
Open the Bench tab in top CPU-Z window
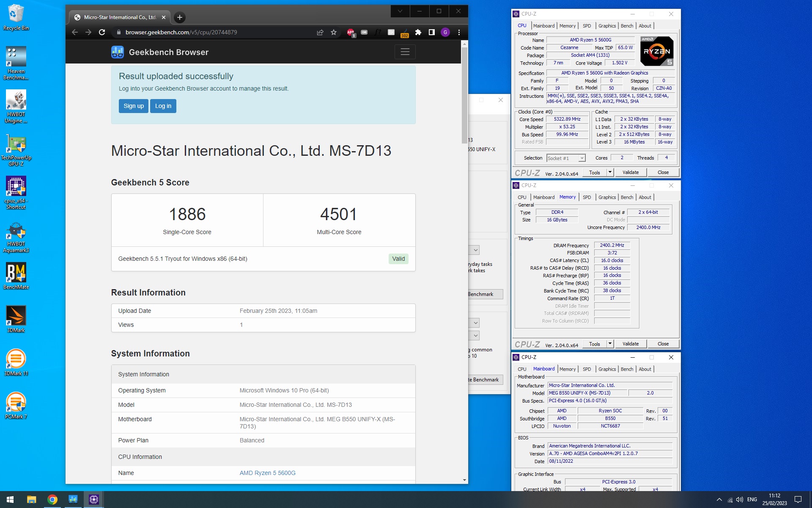(x=627, y=26)
